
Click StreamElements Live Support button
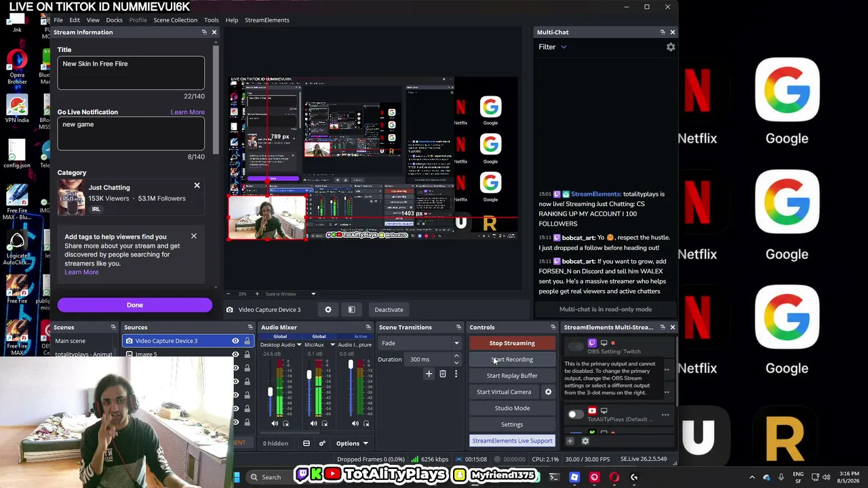click(512, 441)
